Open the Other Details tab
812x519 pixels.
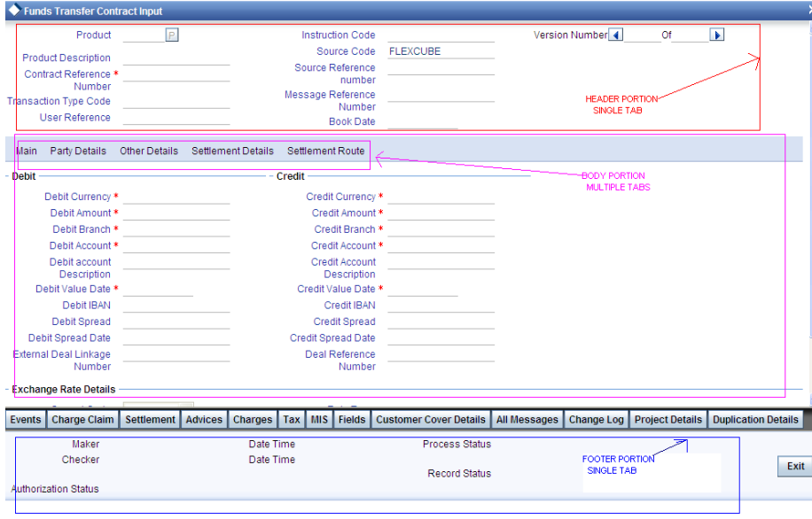pyautogui.click(x=149, y=151)
